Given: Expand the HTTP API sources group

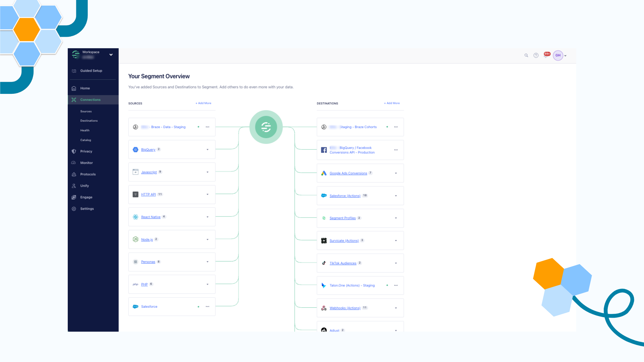Looking at the screenshot, I should pos(207,194).
